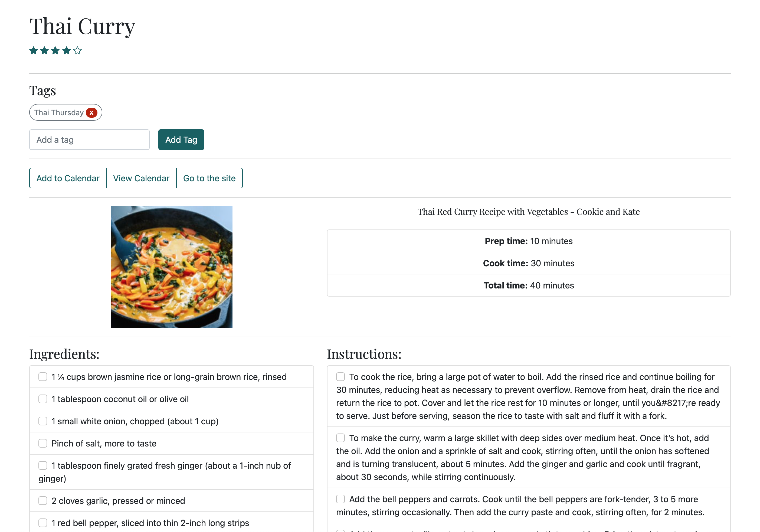Click the View Calendar icon button
760x532 pixels.
pyautogui.click(x=142, y=178)
